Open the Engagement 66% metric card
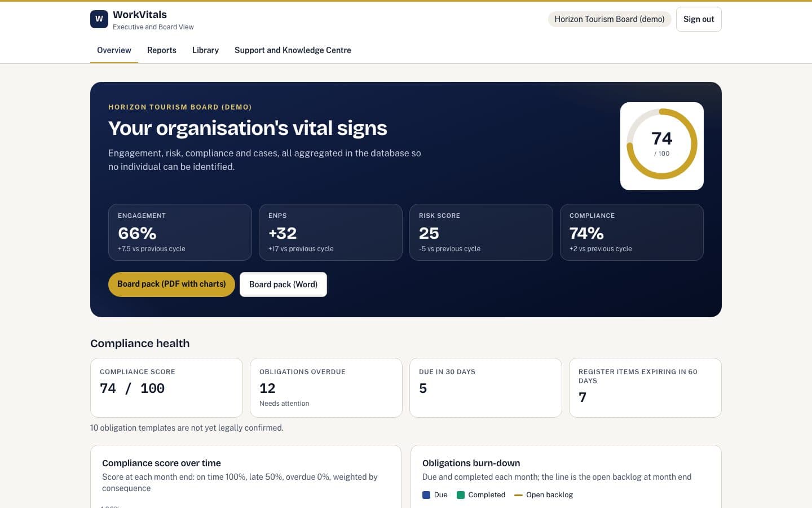812x508 pixels. click(180, 232)
